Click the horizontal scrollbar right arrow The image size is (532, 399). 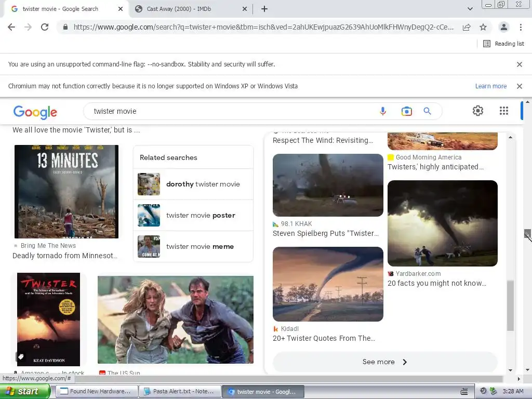click(x=519, y=379)
